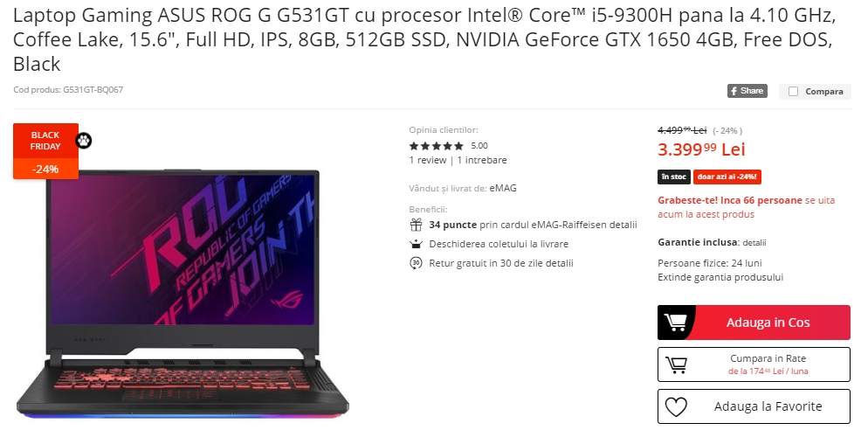Click the Facebook Share button
This screenshot has width=868, height=444.
747,91
